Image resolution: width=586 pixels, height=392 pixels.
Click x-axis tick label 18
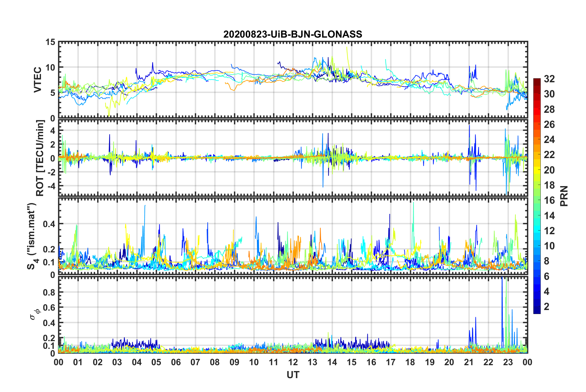(x=410, y=362)
